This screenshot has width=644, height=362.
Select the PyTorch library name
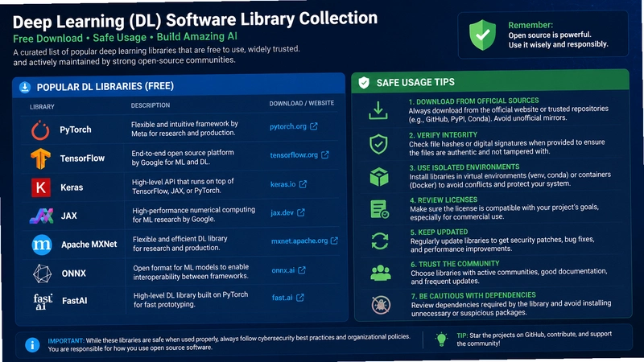76,130
